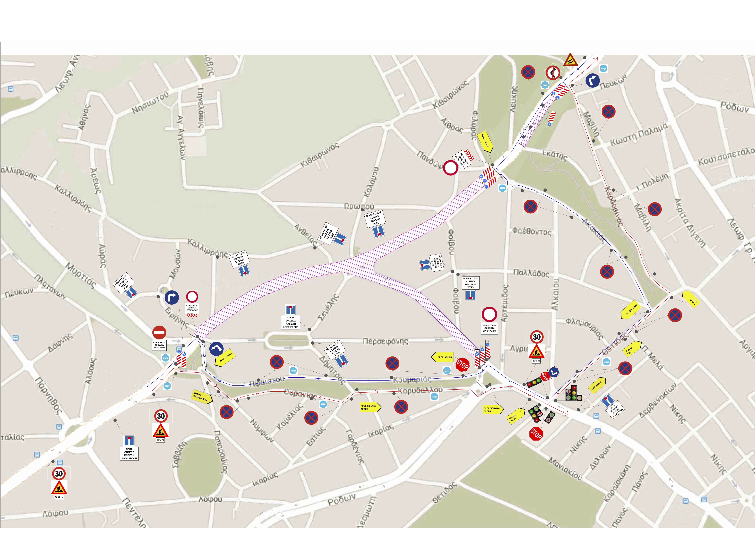Select the blue turn-left sign below Περσεφόνης west end
Image resolution: width=756 pixels, height=534 pixels.
(216, 349)
